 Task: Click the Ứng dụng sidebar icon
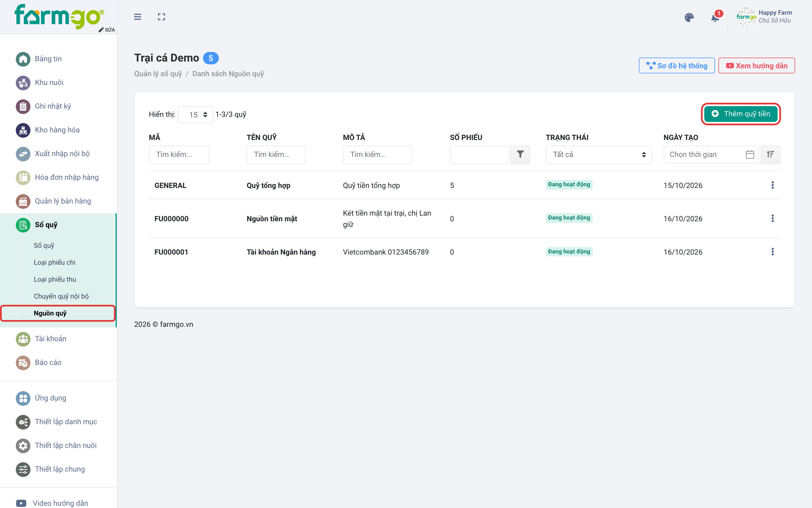(23, 398)
